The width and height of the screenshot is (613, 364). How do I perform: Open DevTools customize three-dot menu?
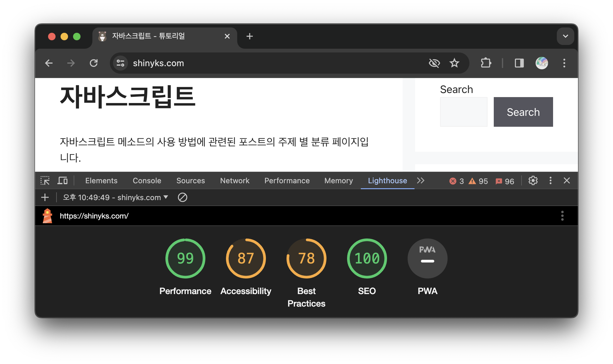coord(551,180)
